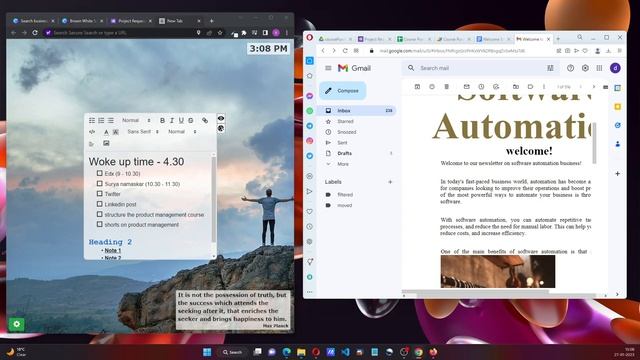Open the text background color picker in notes toolbar
Image resolution: width=640 pixels, height=360 pixels.
click(x=116, y=132)
